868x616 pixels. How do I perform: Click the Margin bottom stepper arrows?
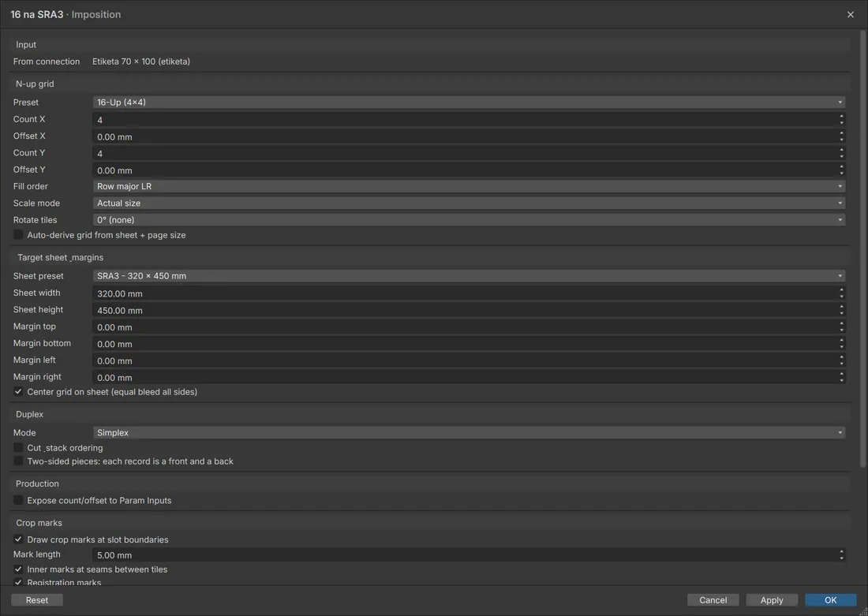841,344
